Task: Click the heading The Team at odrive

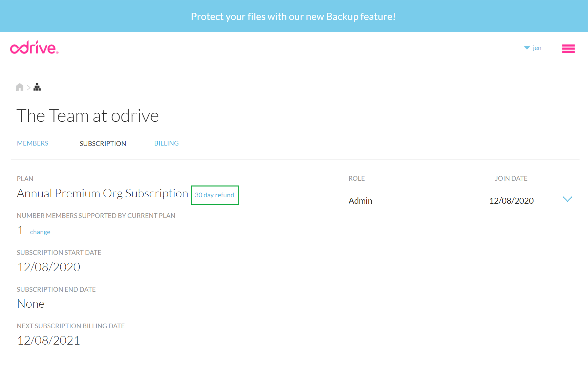Action: (88, 116)
